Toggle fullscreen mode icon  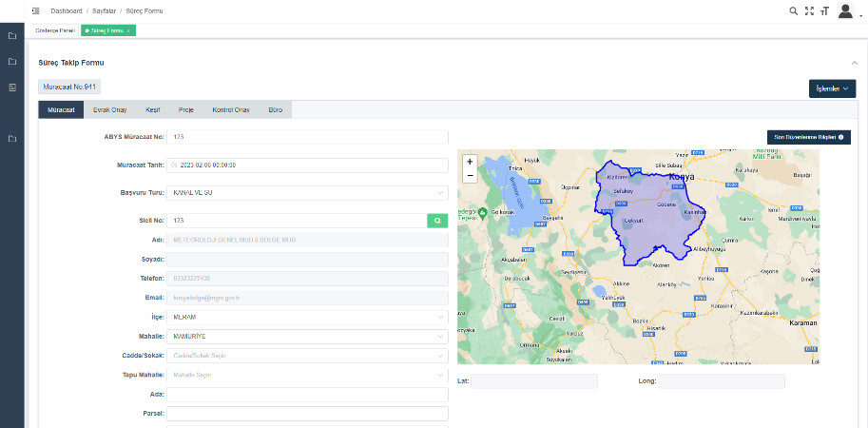[x=809, y=11]
